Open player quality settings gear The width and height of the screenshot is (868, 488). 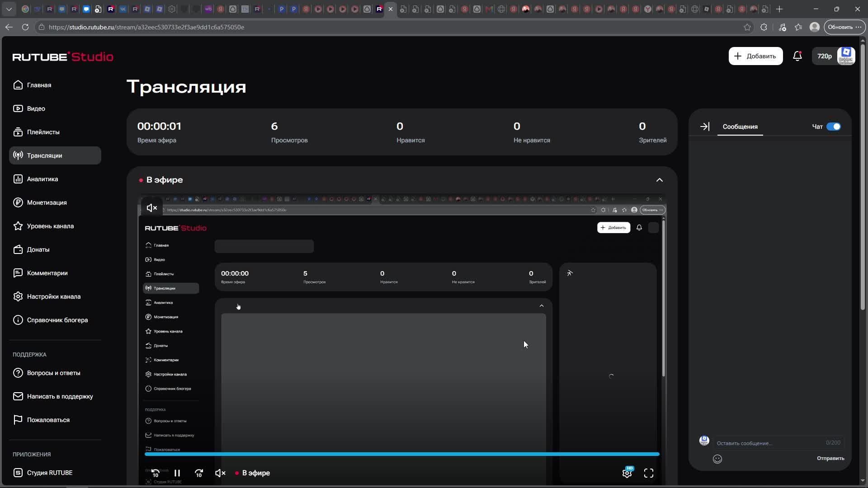(x=627, y=473)
